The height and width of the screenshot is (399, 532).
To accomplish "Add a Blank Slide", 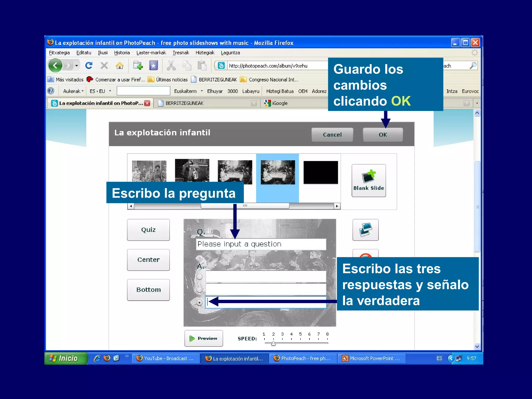I will point(369,181).
